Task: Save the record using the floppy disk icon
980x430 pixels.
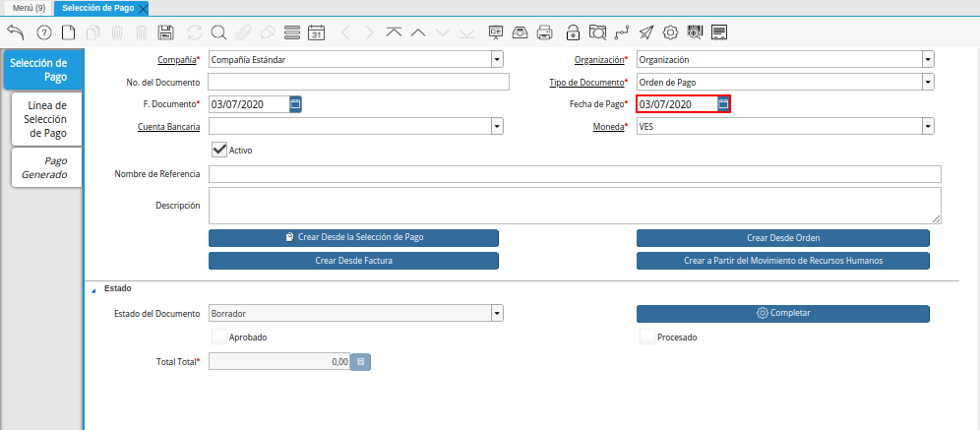Action: coord(165,32)
